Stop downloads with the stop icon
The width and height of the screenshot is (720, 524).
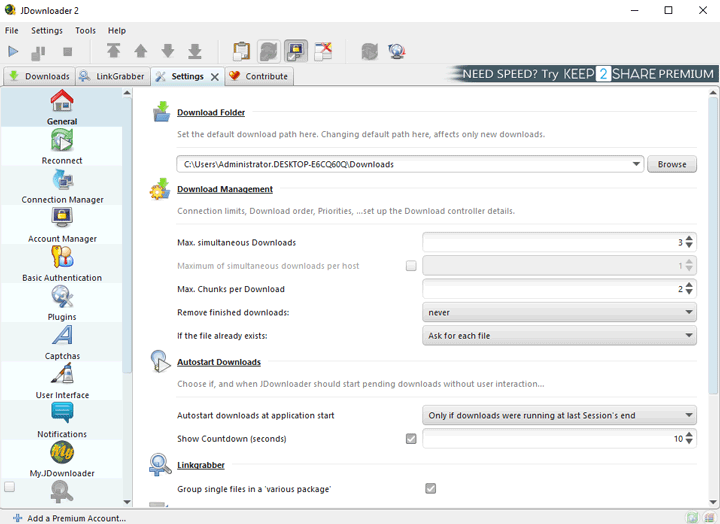point(68,51)
